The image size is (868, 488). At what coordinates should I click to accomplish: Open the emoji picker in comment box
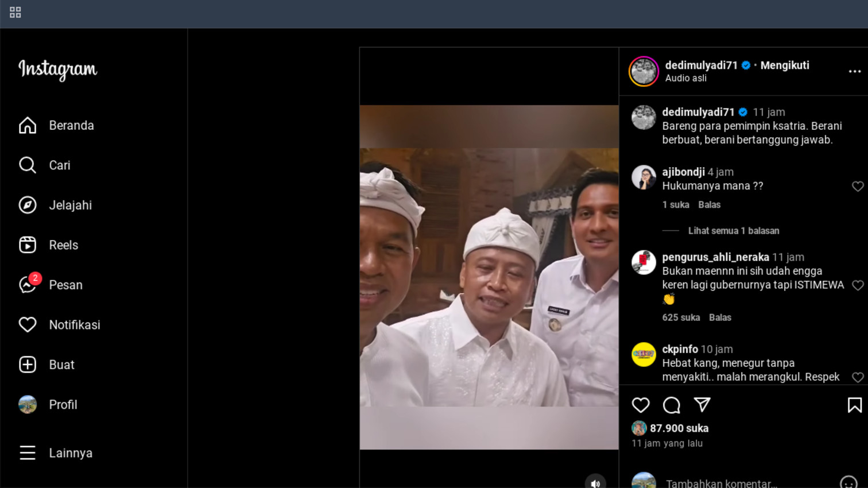848,483
